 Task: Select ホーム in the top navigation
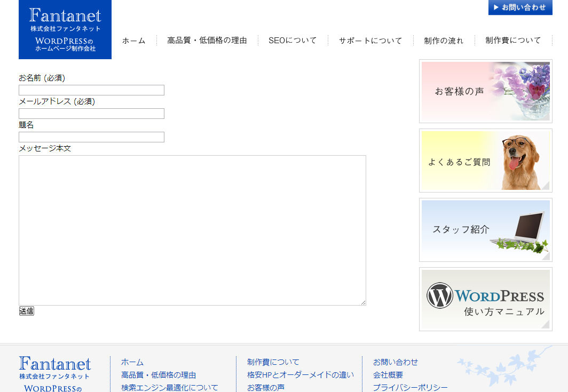[x=133, y=41]
